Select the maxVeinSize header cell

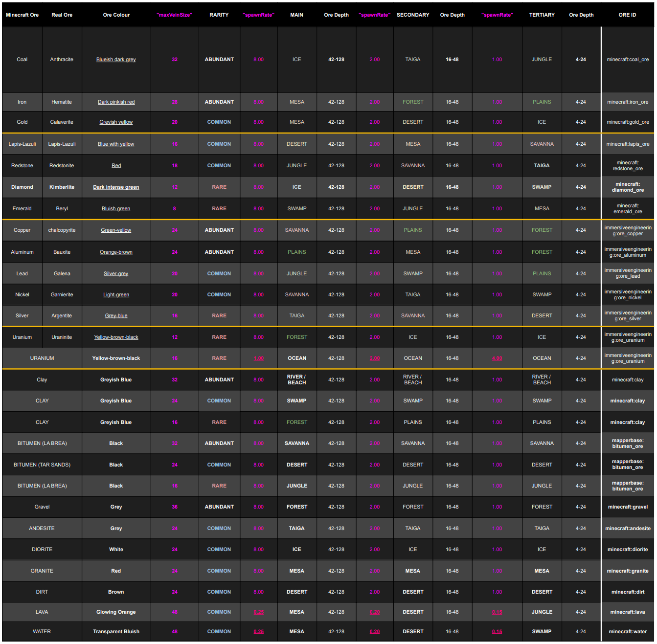click(174, 15)
